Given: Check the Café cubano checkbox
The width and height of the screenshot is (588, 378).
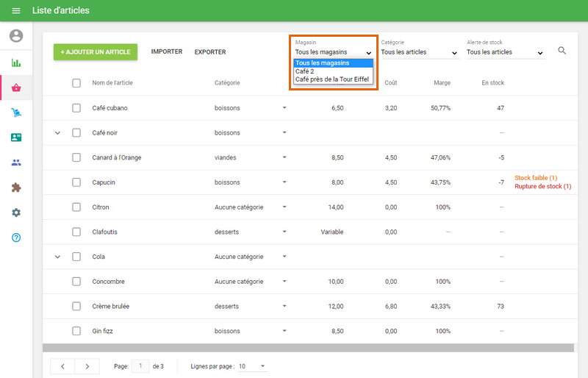Looking at the screenshot, I should (x=76, y=108).
